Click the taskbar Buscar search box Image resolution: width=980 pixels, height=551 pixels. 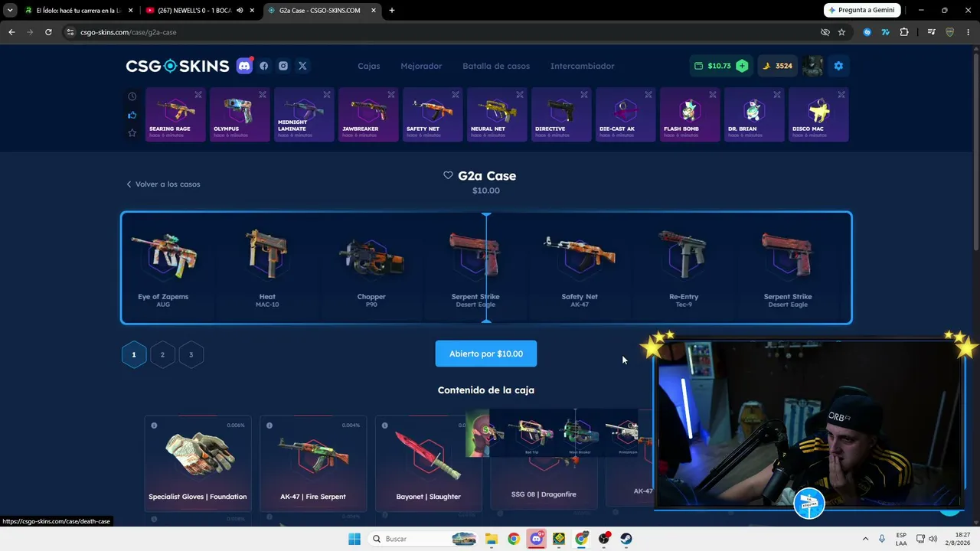click(x=423, y=539)
